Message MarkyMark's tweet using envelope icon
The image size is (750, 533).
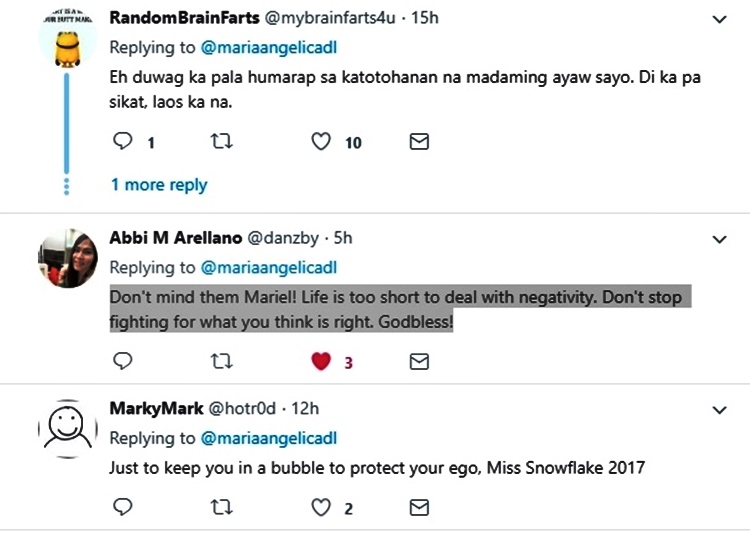tap(420, 508)
